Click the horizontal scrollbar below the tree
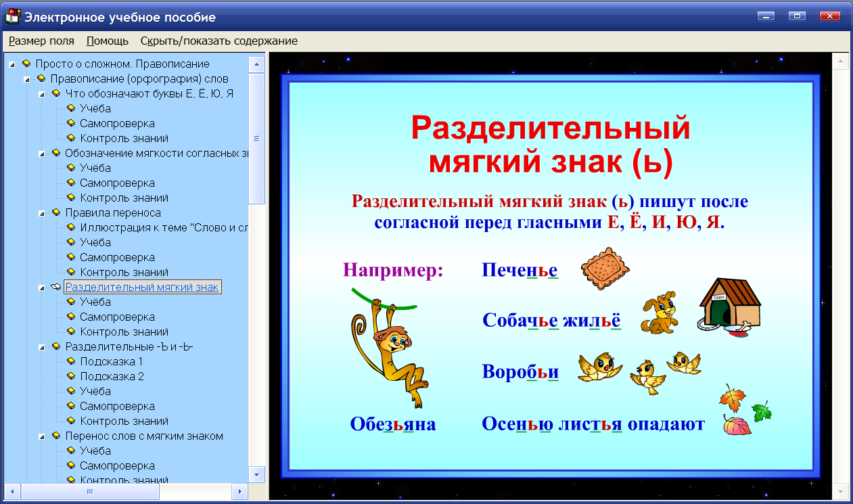This screenshot has height=504, width=853. (91, 492)
